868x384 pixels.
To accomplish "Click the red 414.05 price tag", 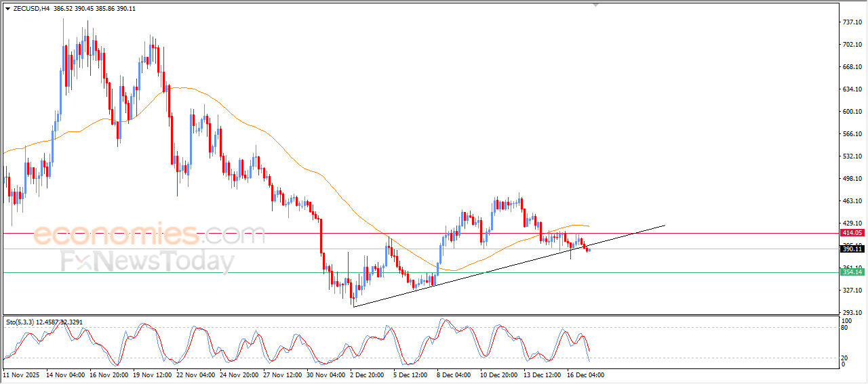I will (x=851, y=232).
